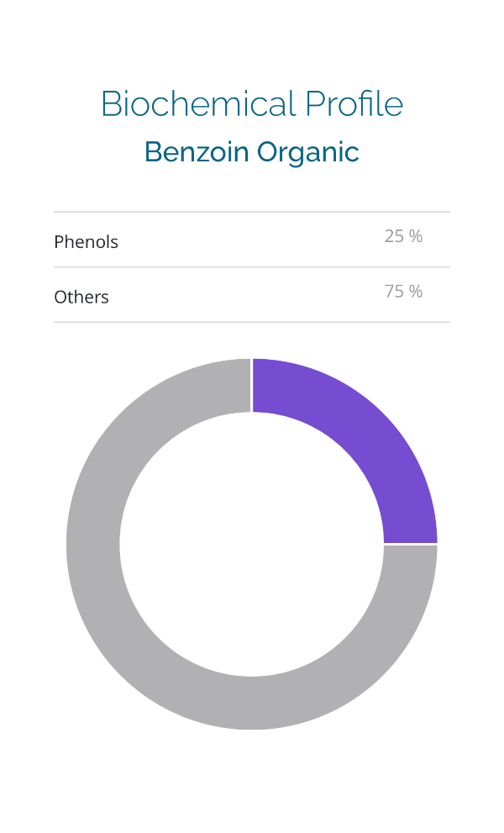Click the white gap at donut's right side

pos(411,544)
